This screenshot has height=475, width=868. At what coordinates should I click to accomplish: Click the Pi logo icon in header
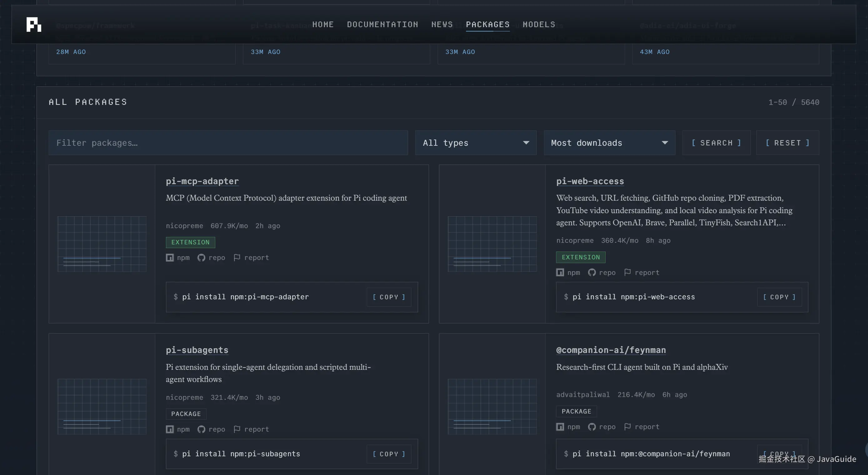[34, 25]
